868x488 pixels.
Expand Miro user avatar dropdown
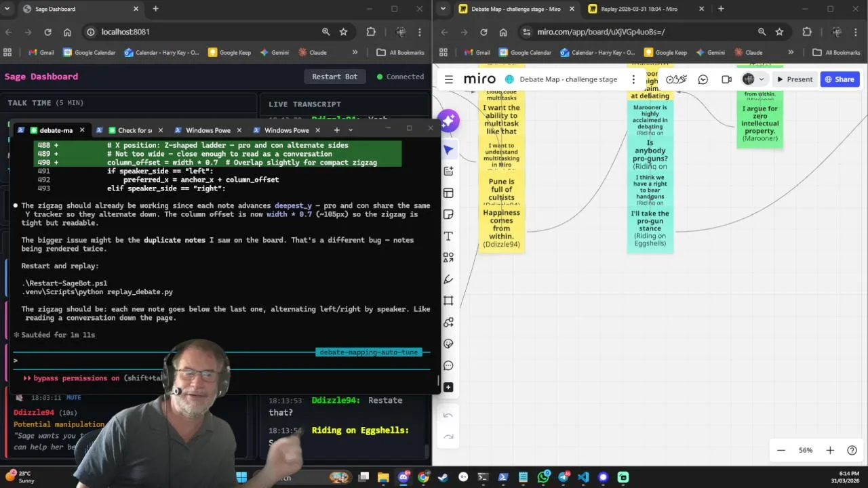[761, 79]
